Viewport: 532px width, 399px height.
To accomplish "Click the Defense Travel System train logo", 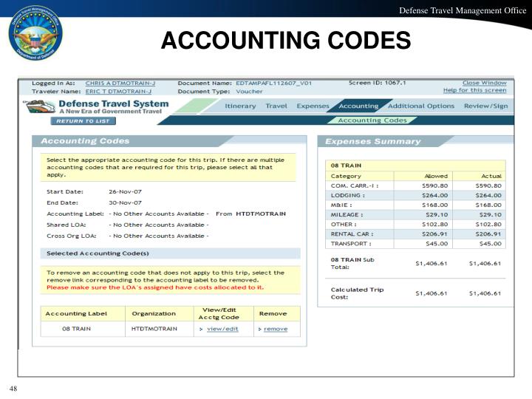I will pos(38,106).
